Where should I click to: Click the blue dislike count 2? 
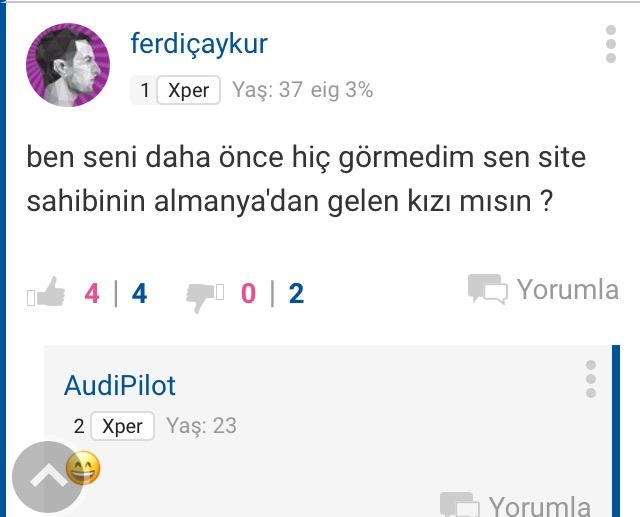coord(296,293)
